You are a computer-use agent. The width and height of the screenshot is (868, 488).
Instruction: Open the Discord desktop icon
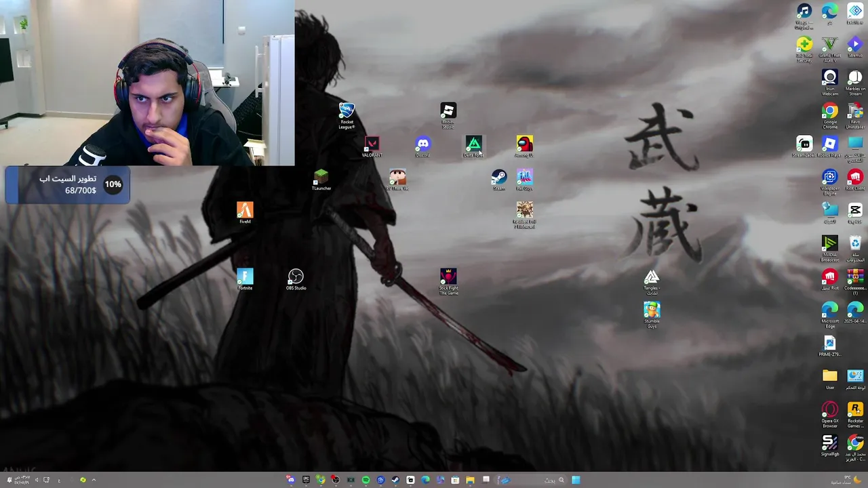point(422,147)
